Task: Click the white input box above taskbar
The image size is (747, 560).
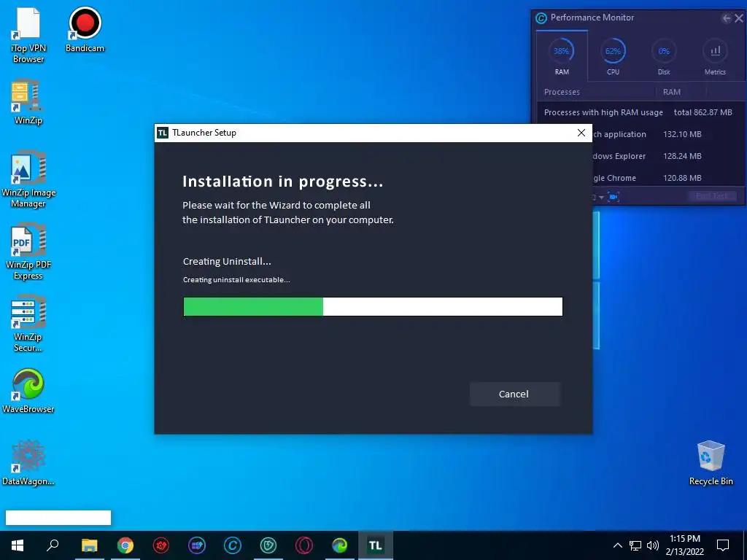Action: 58,518
